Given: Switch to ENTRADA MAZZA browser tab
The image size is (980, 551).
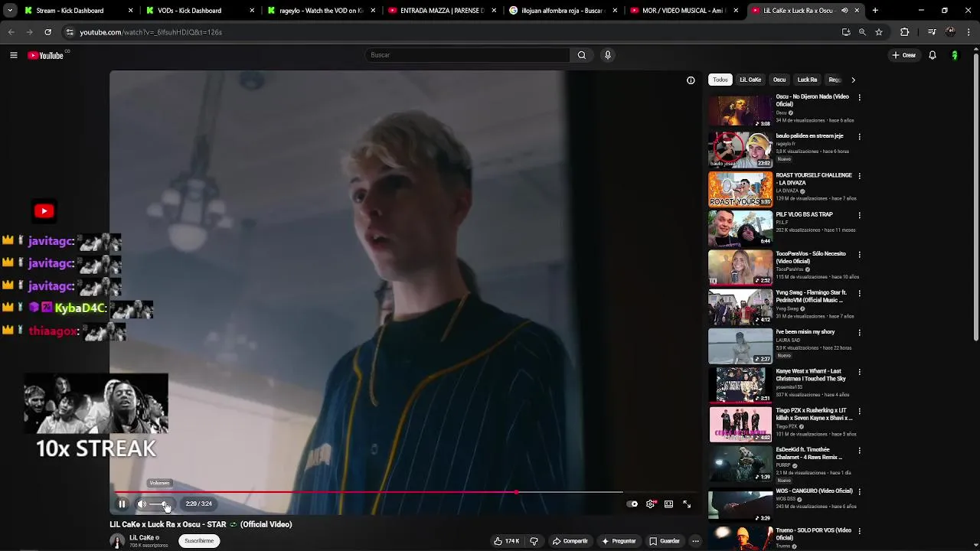Looking at the screenshot, I should (x=442, y=11).
